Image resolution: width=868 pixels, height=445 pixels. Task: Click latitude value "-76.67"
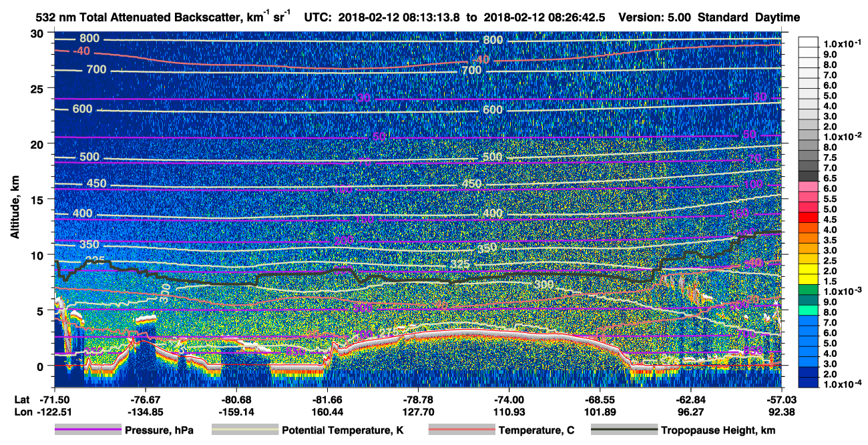point(145,400)
